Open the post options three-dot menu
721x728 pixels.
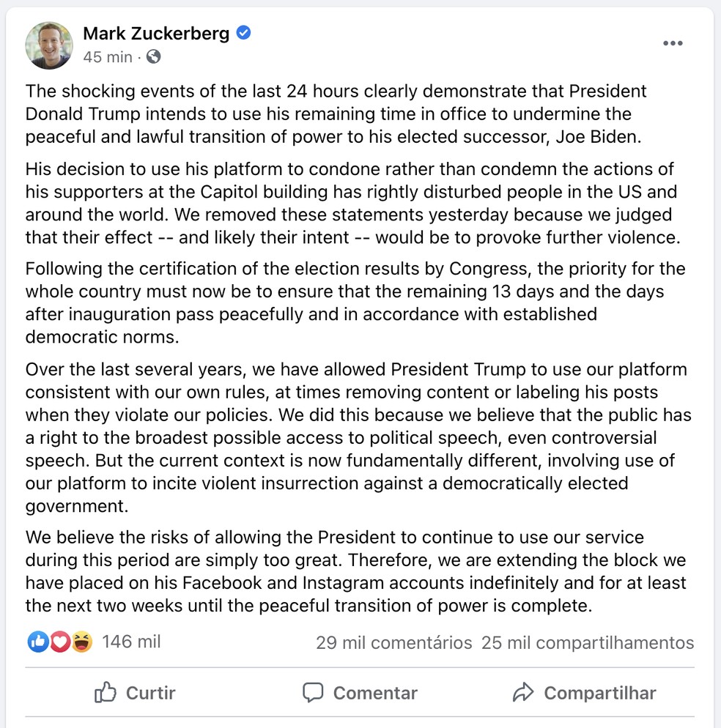point(672,44)
